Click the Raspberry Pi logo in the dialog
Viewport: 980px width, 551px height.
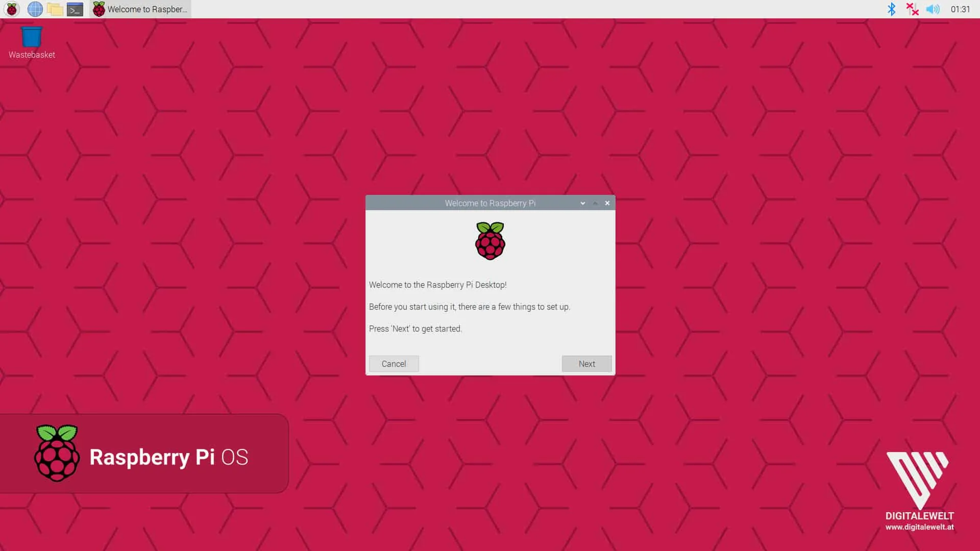[490, 241]
